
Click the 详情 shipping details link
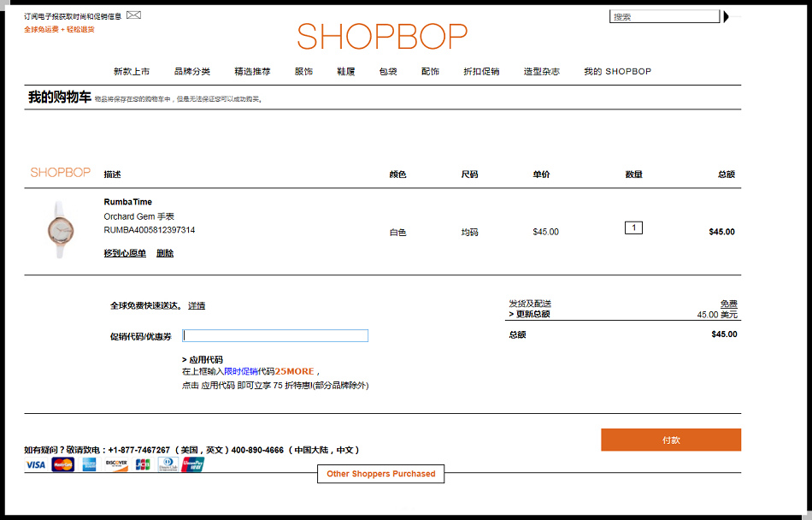197,305
